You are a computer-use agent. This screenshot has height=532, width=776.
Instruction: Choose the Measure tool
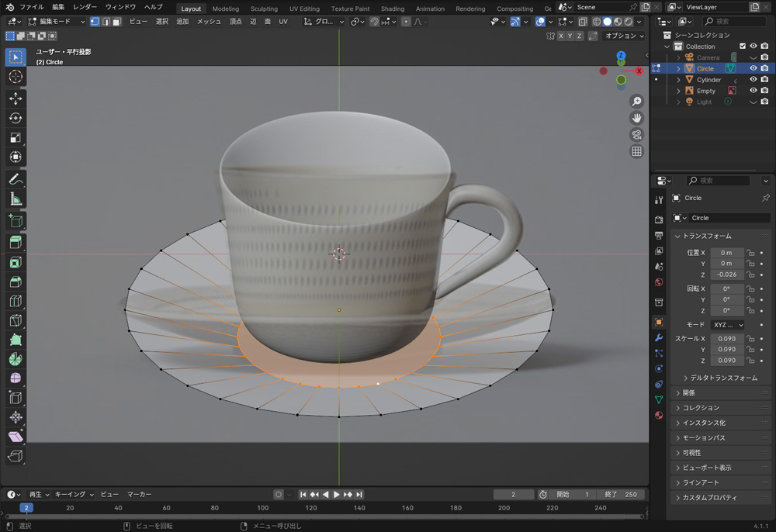(x=16, y=199)
